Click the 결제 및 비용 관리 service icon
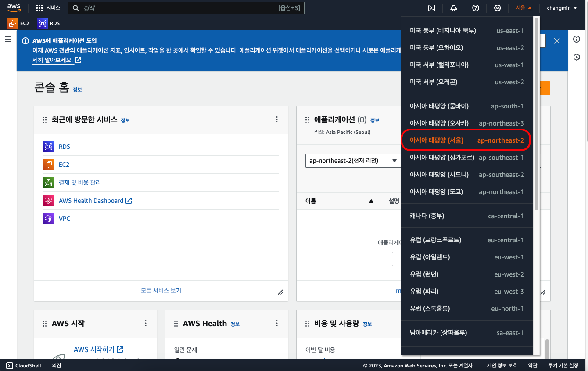 coord(48,183)
